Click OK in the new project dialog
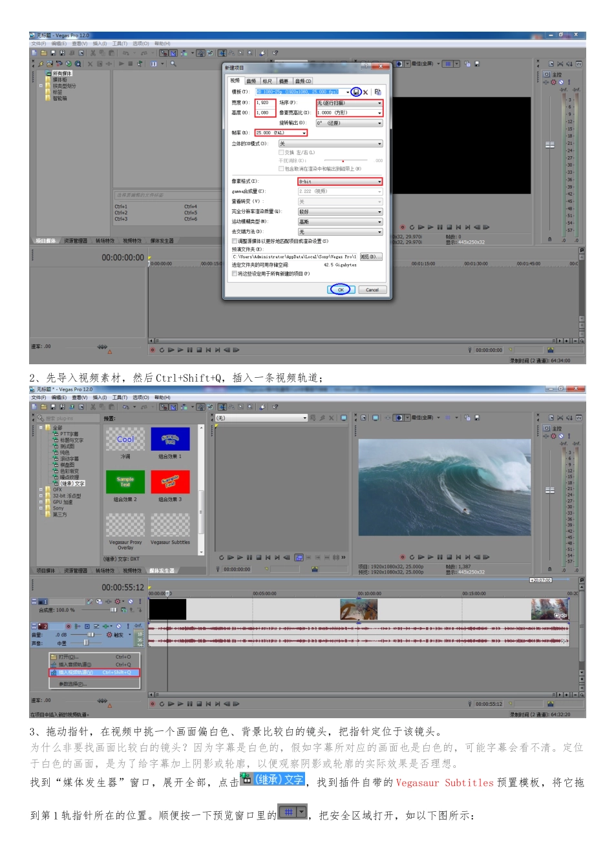 pyautogui.click(x=341, y=290)
